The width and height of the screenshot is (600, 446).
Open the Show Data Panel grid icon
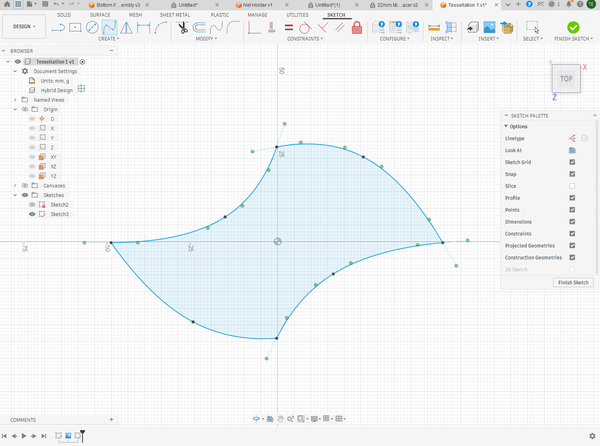[18, 4]
